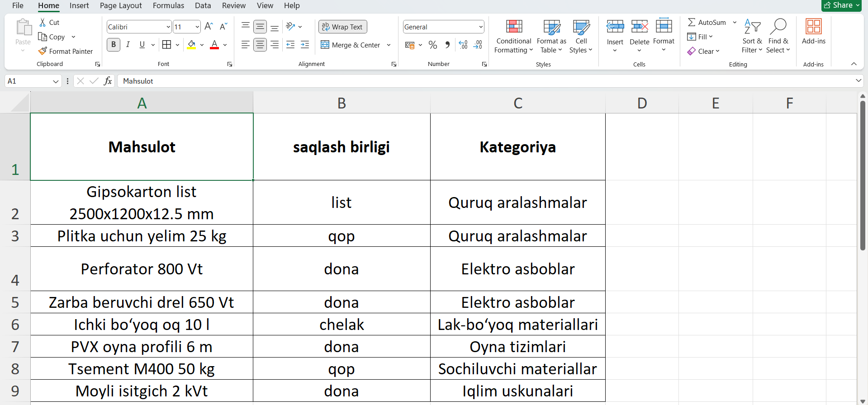This screenshot has width=868, height=405.
Task: Click the Format Painter brush icon
Action: point(43,51)
